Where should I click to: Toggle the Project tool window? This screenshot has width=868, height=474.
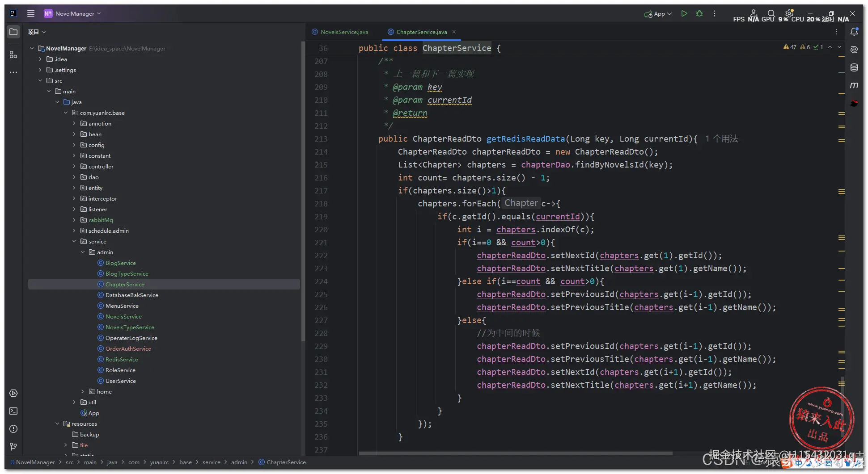point(13,32)
